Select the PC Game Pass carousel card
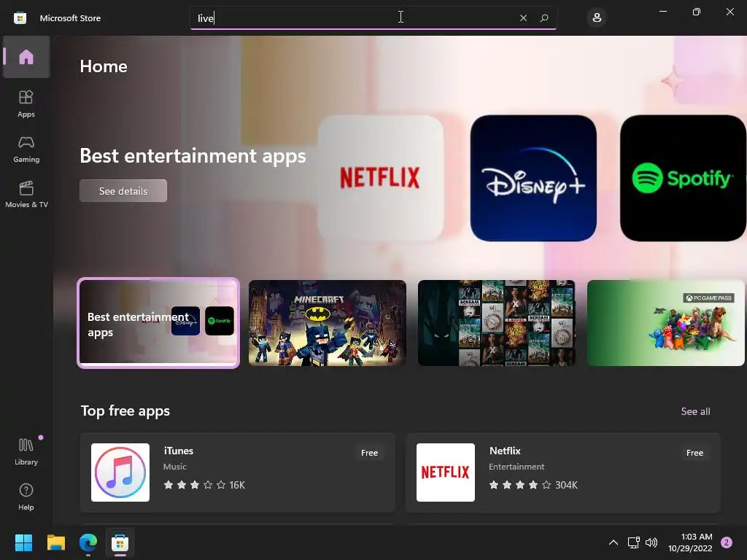This screenshot has width=747, height=560. (x=665, y=323)
